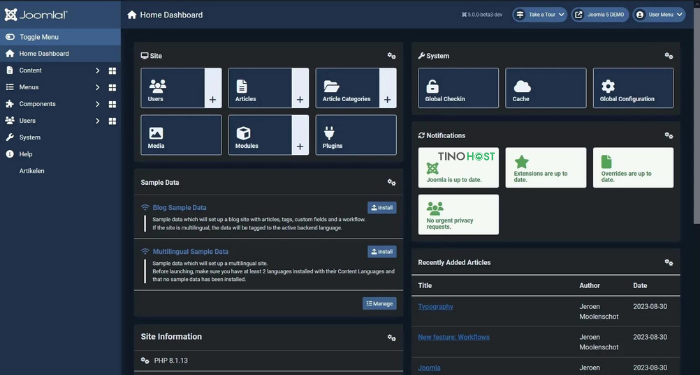The width and height of the screenshot is (700, 375).
Task: Open the Take a Tour dropdown
Action: pos(540,15)
